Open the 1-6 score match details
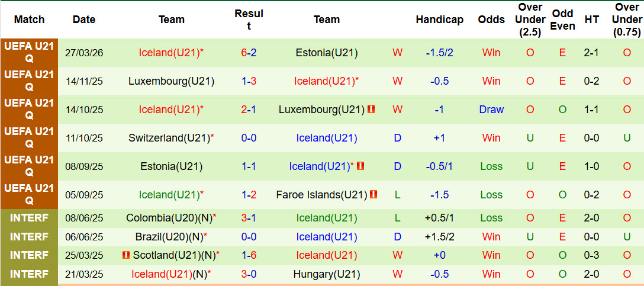Screen dimensions: 644x286 tap(249, 255)
